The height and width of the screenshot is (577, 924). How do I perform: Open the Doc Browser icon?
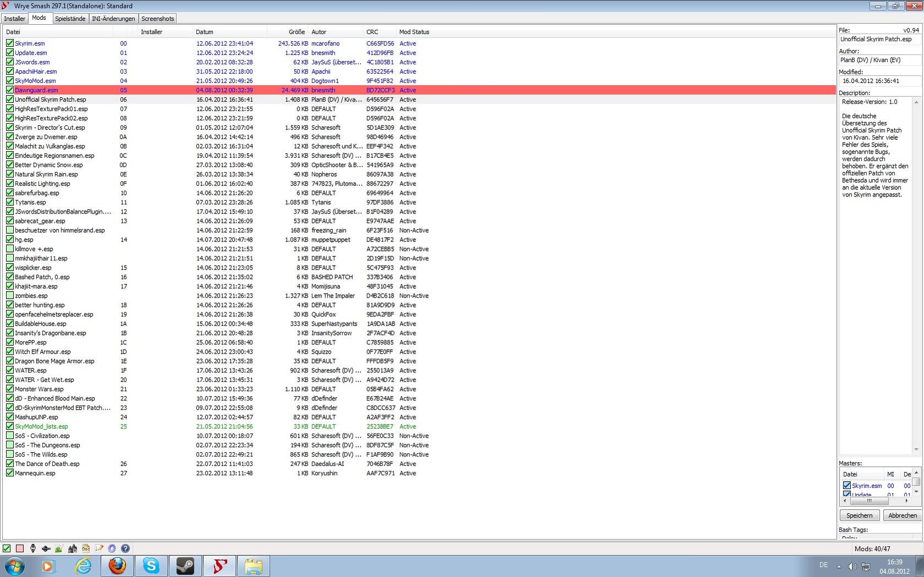(86, 548)
